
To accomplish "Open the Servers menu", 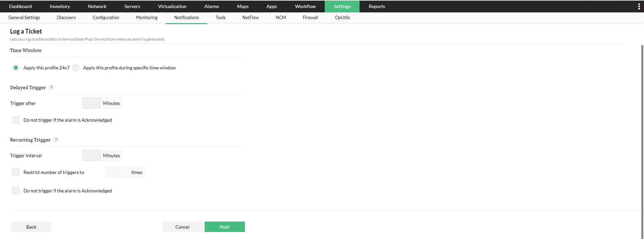I will [132, 6].
